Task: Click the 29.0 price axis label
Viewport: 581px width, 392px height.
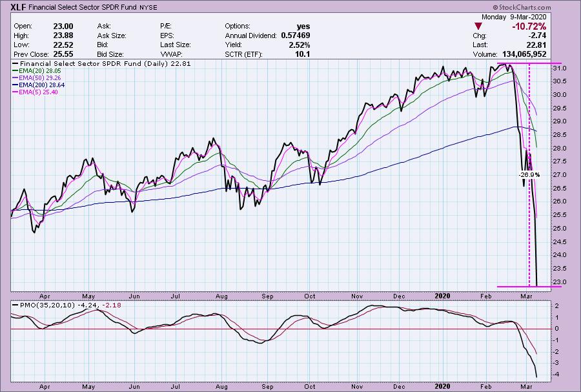Action: click(x=560, y=121)
